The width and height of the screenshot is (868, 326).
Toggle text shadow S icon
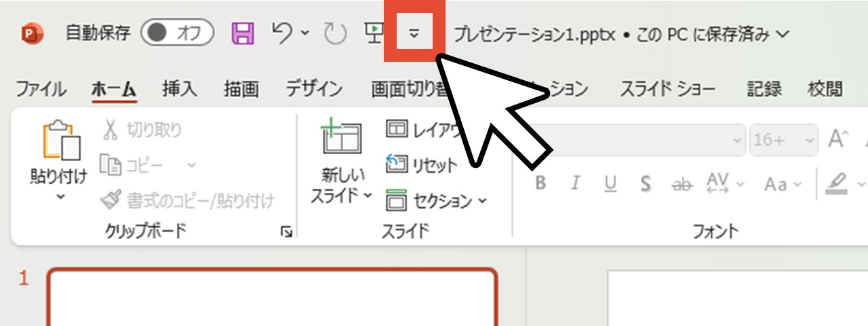tap(646, 183)
